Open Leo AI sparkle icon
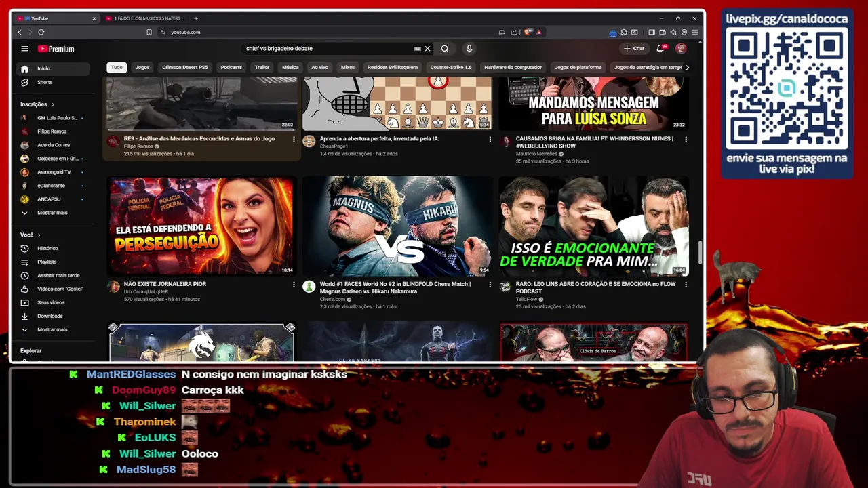 pyautogui.click(x=673, y=32)
